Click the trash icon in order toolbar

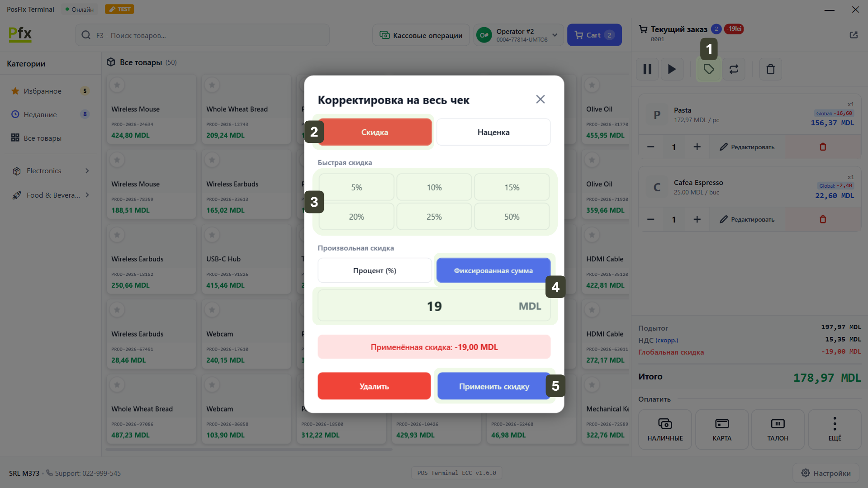tap(770, 69)
